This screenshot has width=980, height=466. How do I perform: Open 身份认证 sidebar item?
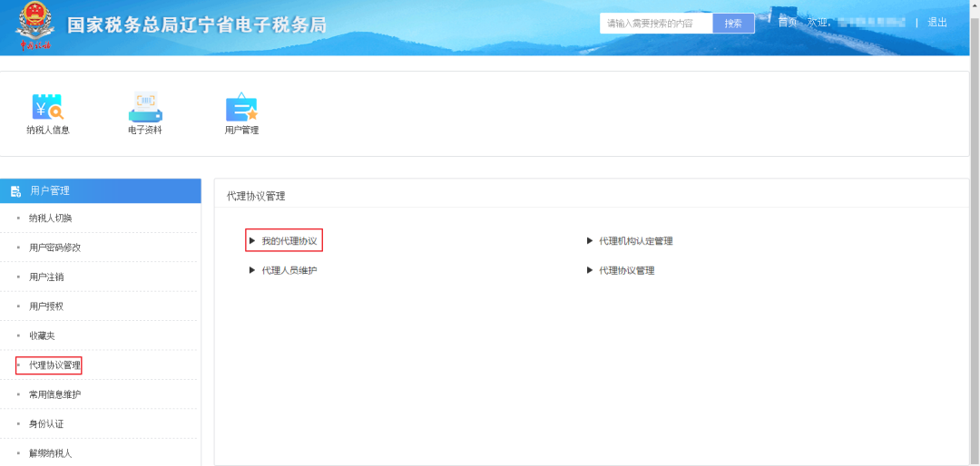[46, 424]
